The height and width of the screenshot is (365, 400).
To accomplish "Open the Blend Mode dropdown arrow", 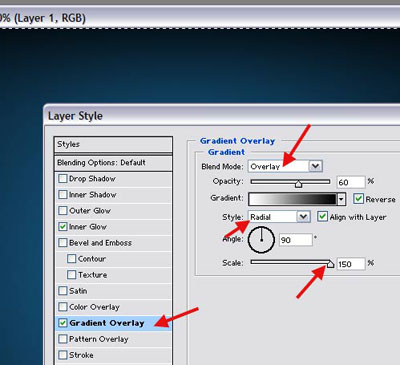I will point(315,166).
